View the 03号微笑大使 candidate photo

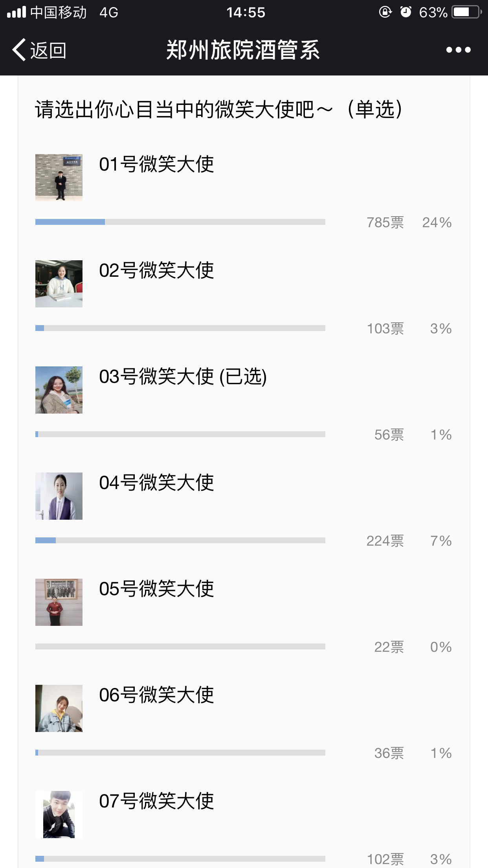coord(59,390)
